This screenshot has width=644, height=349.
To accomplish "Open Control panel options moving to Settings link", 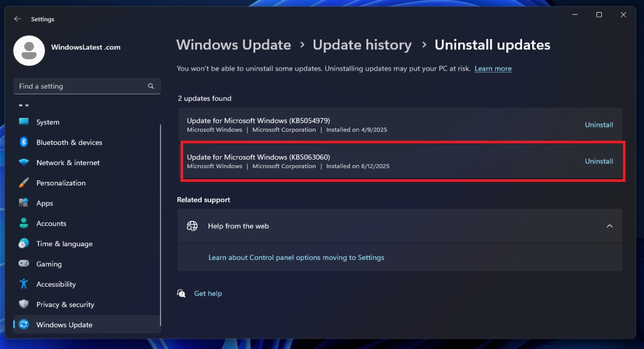I will [x=296, y=257].
